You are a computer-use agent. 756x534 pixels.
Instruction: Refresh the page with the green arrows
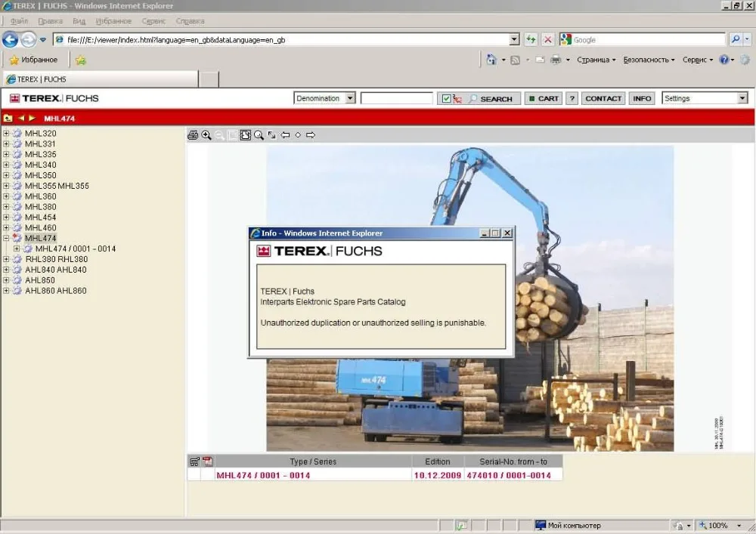(x=531, y=39)
